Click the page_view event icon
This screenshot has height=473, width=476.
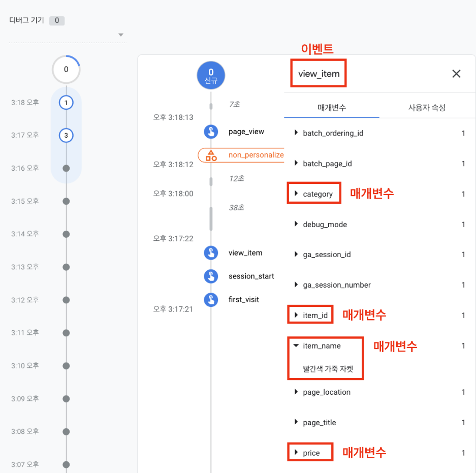tap(211, 132)
